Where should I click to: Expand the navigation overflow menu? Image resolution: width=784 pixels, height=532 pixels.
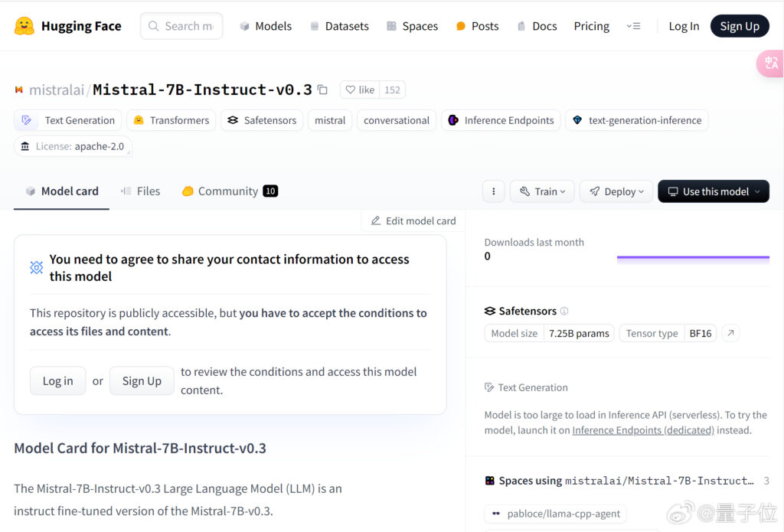click(633, 26)
